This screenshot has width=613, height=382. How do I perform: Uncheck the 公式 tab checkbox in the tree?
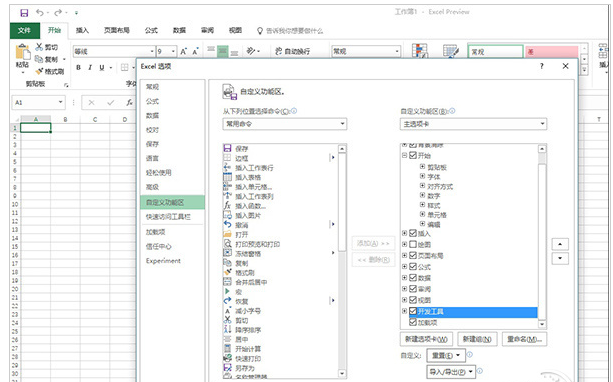[413, 267]
